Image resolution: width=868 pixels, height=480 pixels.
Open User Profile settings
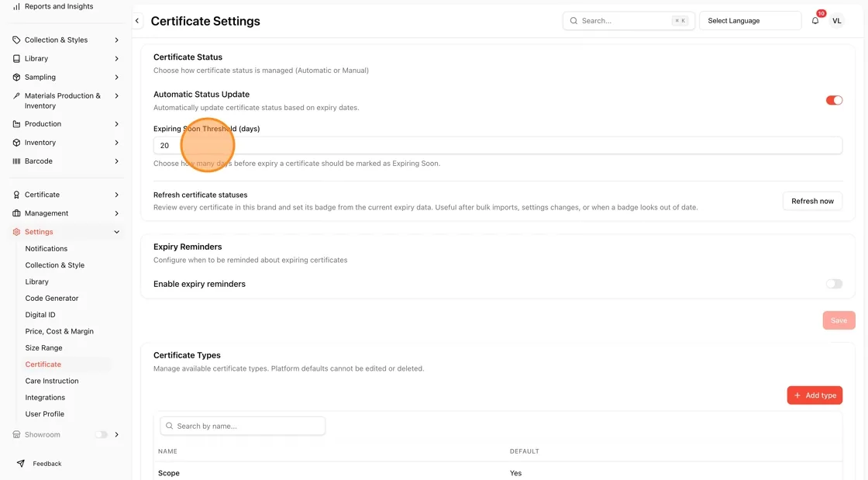tap(44, 414)
